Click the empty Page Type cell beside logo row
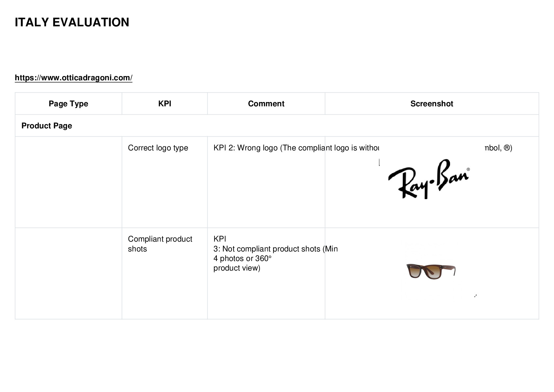The image size is (554, 392). pyautogui.click(x=68, y=182)
